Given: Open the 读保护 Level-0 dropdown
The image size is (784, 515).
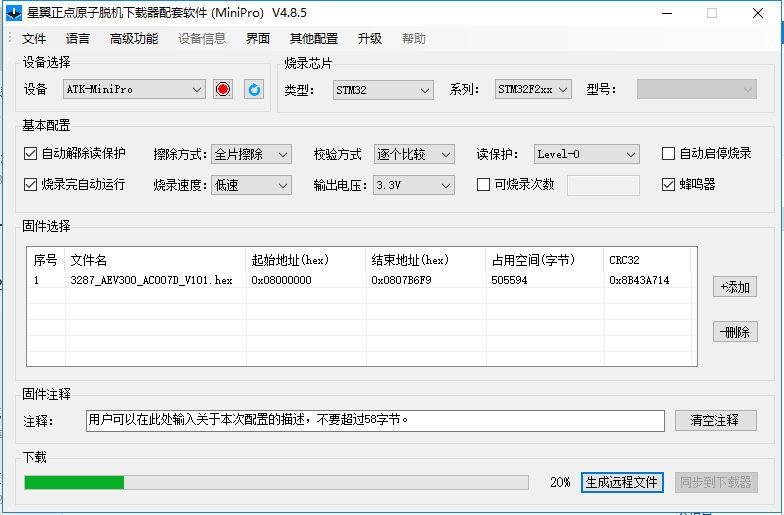Looking at the screenshot, I should pos(586,154).
